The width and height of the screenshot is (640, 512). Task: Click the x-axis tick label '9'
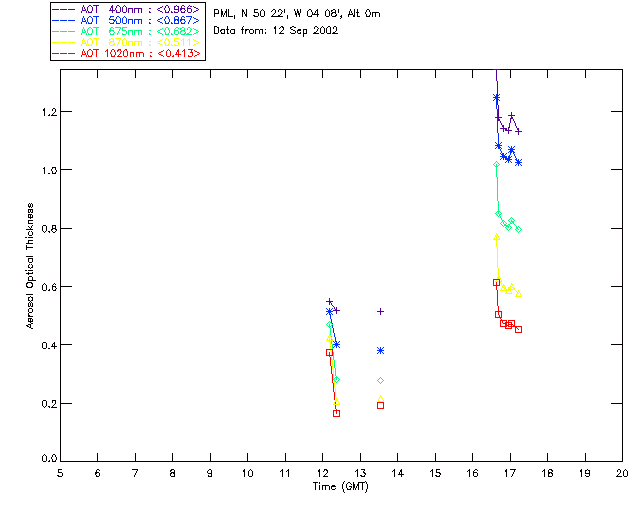point(210,474)
